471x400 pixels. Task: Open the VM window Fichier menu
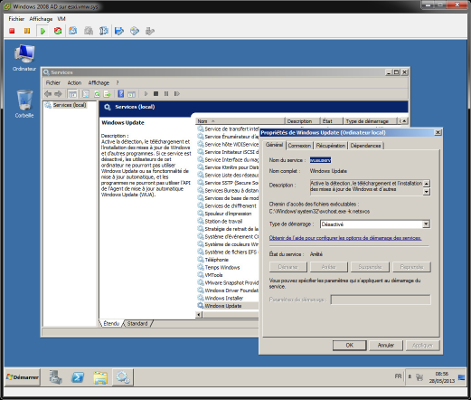(16, 19)
